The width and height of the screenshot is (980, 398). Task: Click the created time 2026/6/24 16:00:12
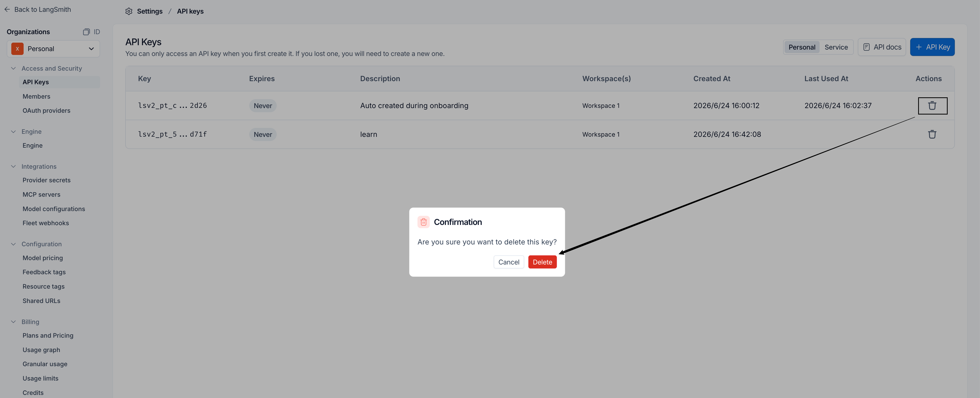(726, 106)
